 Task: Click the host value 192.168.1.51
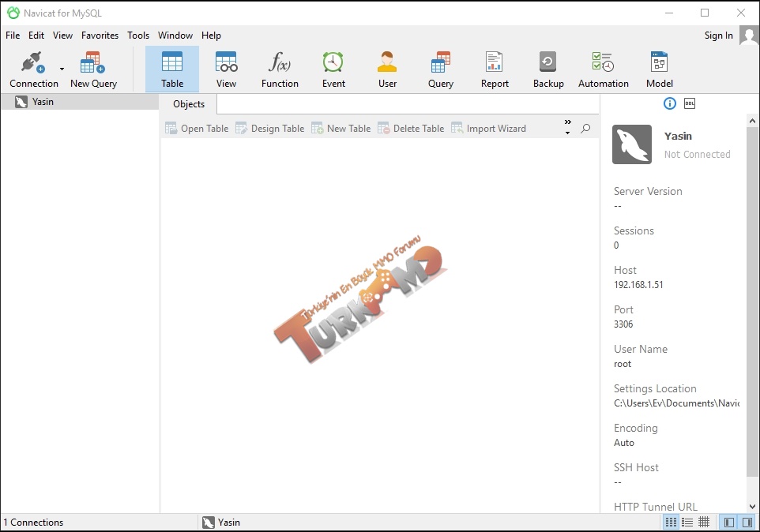(638, 285)
